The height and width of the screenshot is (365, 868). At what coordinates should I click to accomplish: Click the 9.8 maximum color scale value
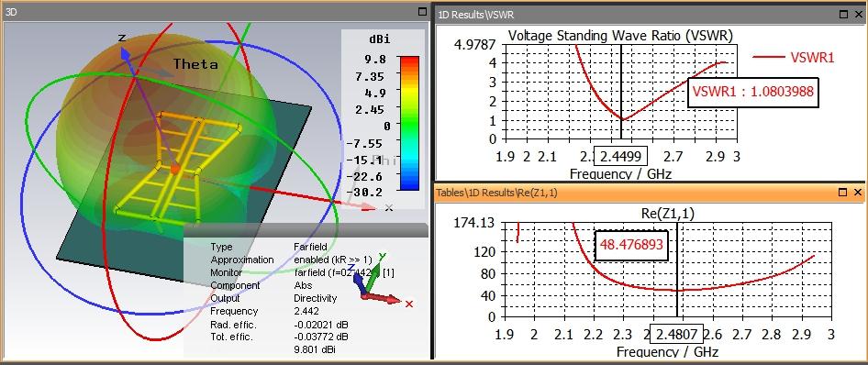374,59
